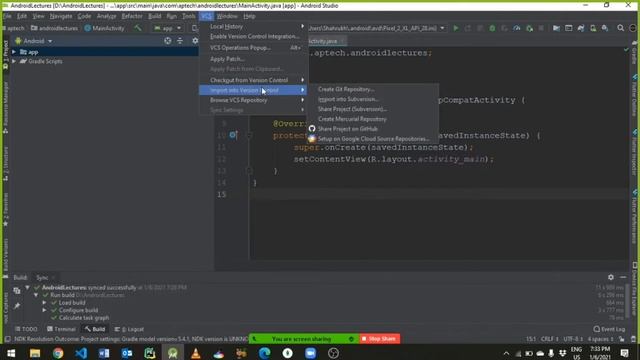Click the Make Project hammer icon
The image size is (640, 360).
point(138,28)
